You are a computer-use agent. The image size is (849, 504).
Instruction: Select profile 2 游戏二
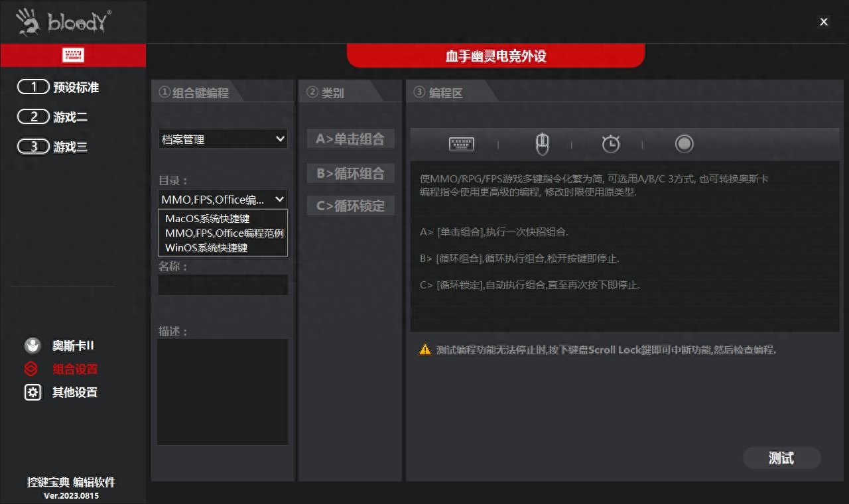(x=53, y=117)
